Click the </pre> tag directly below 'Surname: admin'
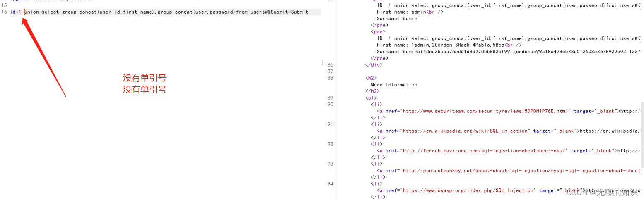This screenshot has width=644, height=200. click(379, 25)
